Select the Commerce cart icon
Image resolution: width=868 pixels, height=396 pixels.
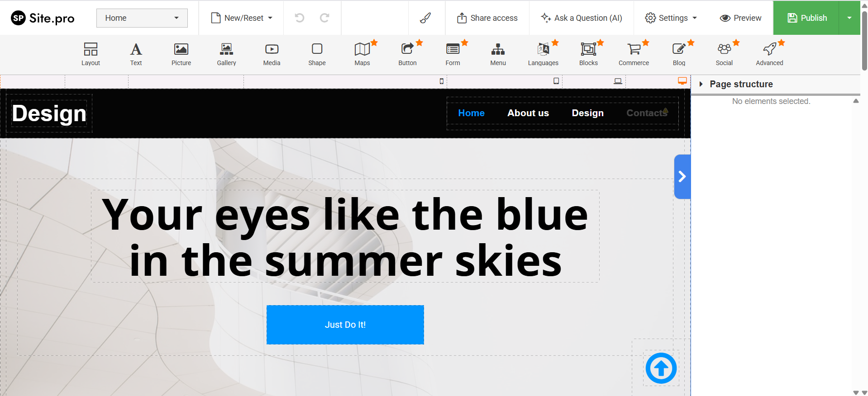pos(634,49)
